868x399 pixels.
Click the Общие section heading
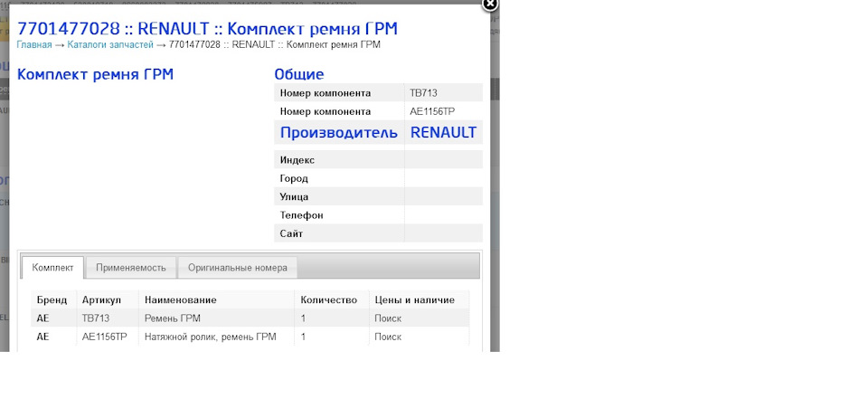[x=299, y=74]
